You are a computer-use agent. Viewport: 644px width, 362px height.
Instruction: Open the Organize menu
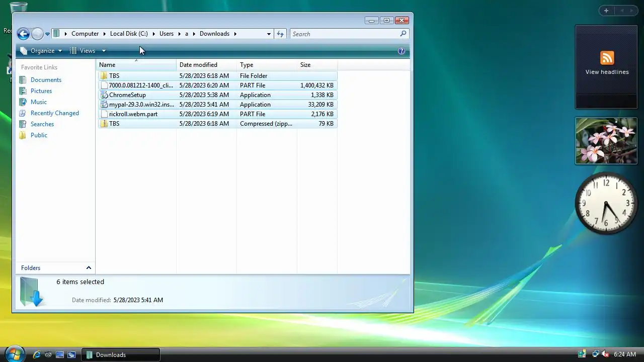(x=41, y=51)
